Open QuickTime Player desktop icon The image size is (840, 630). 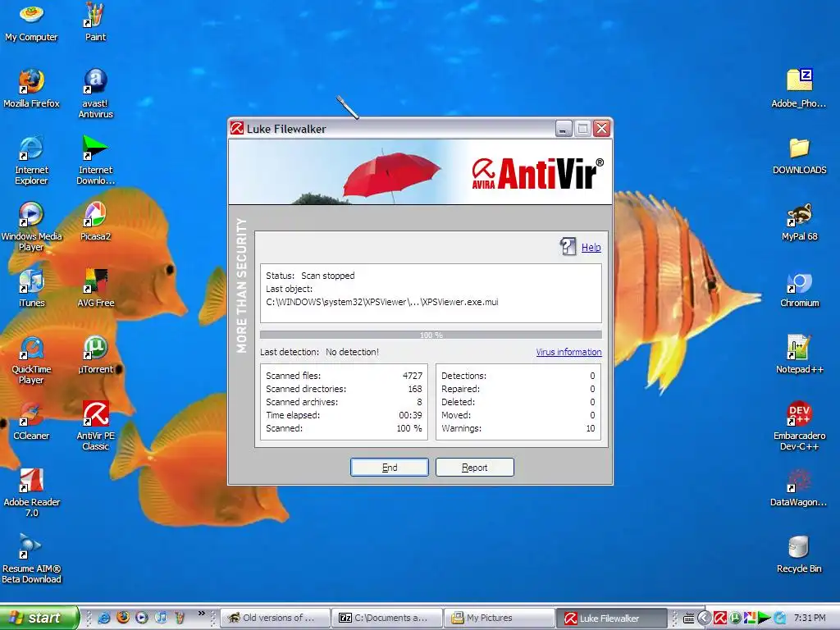(31, 359)
